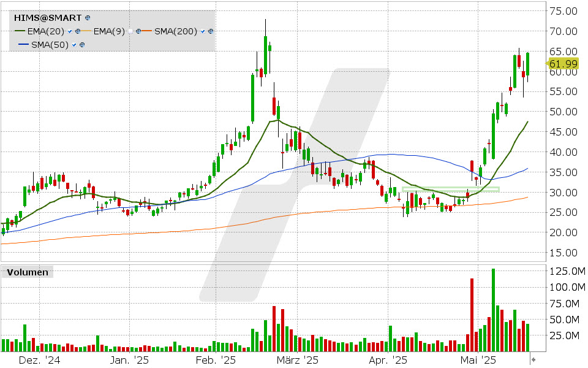Click the Jan. '25 axis label
The image size is (588, 368).
tap(129, 360)
